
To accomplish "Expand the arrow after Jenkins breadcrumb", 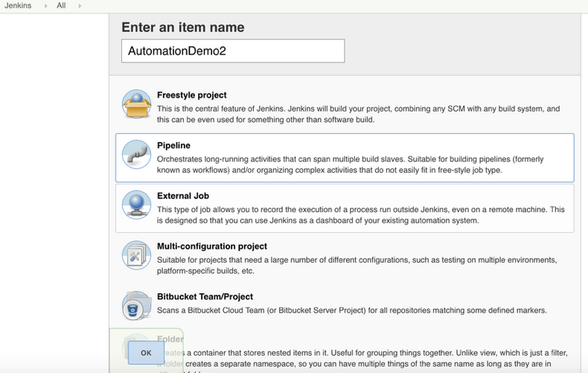I will pyautogui.click(x=45, y=6).
